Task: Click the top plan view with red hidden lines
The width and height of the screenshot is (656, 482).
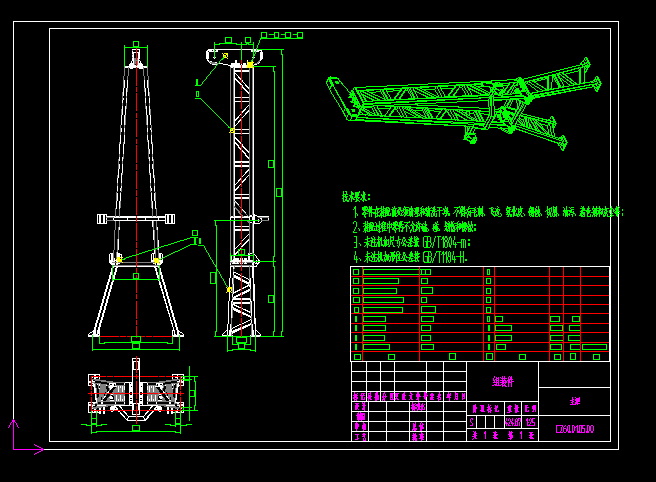Action: [x=136, y=392]
